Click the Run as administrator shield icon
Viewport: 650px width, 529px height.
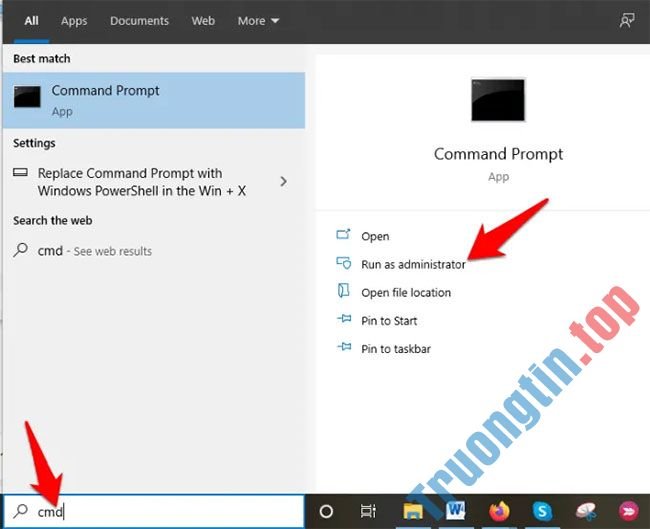[343, 263]
